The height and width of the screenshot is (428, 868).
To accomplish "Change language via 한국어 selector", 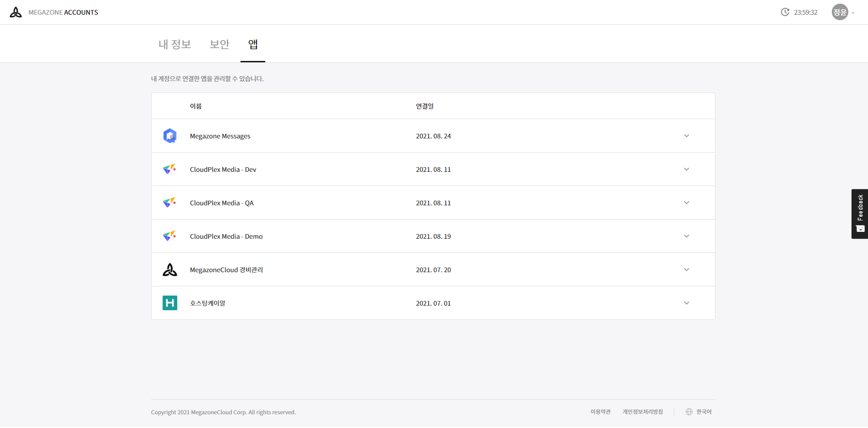I will tap(704, 412).
